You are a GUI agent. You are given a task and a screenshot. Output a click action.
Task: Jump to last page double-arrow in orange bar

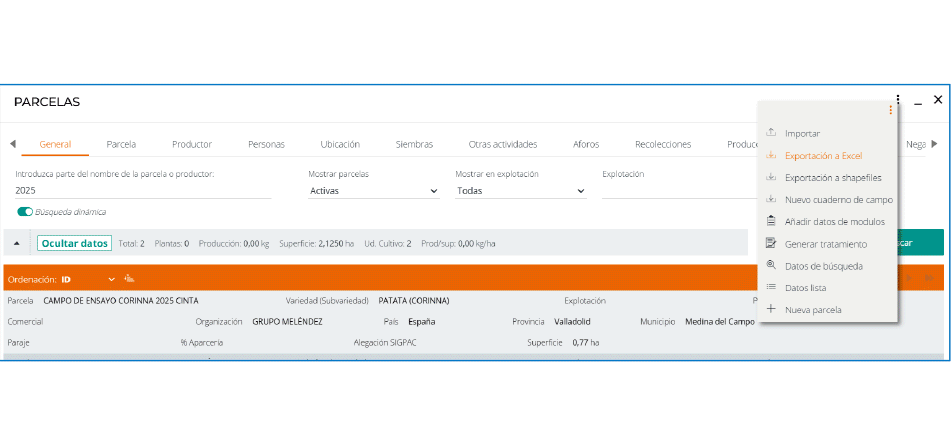click(929, 278)
